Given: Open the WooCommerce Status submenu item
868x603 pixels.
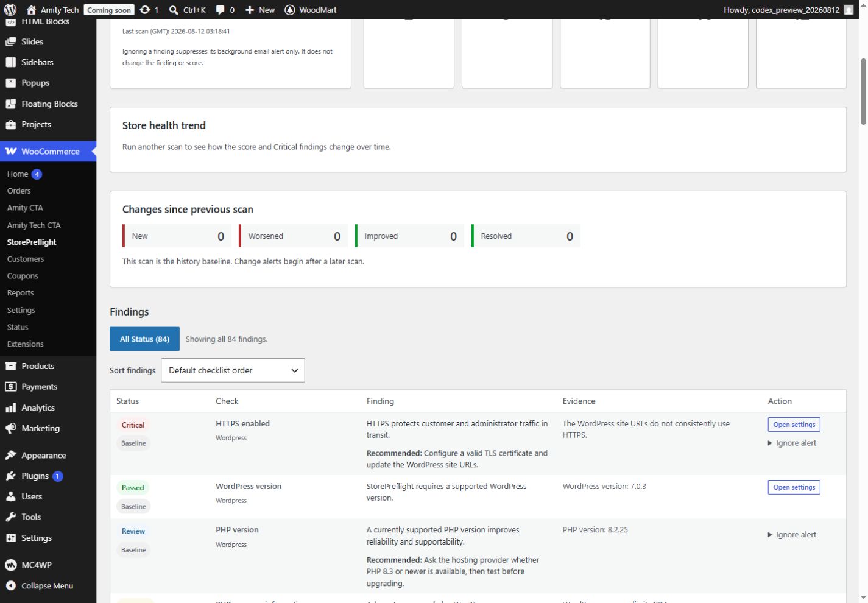Looking at the screenshot, I should pos(18,327).
